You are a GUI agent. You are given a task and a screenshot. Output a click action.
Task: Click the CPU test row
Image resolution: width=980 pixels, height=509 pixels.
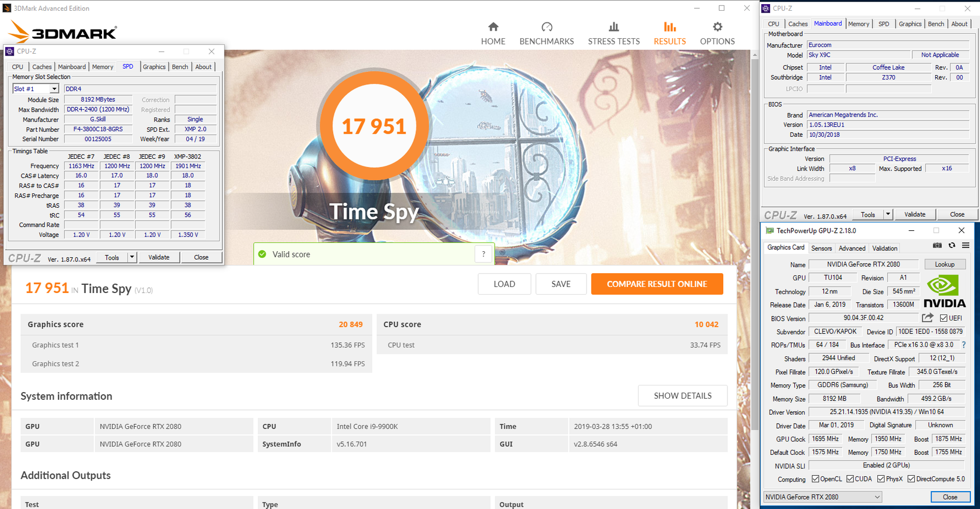click(552, 345)
